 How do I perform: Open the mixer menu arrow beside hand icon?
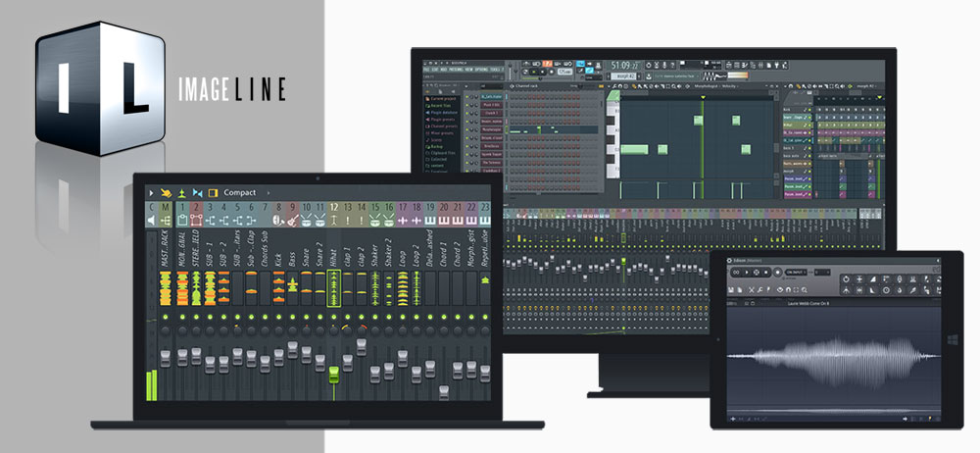[151, 193]
